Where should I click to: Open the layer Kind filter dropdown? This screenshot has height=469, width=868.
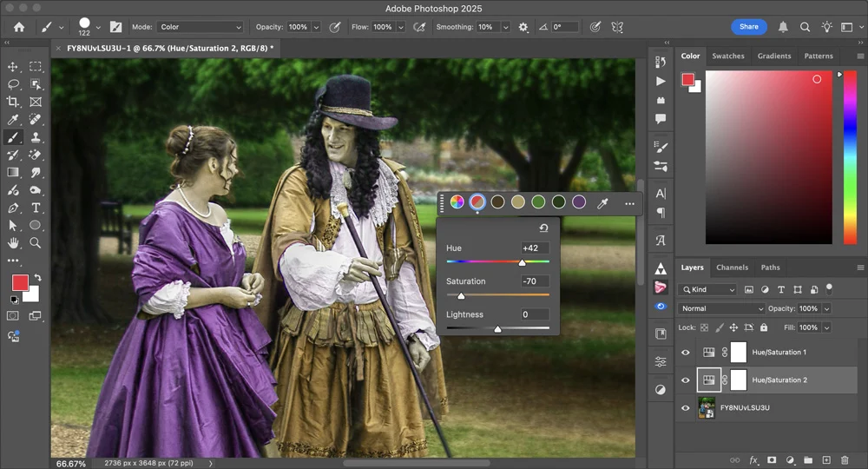(708, 289)
